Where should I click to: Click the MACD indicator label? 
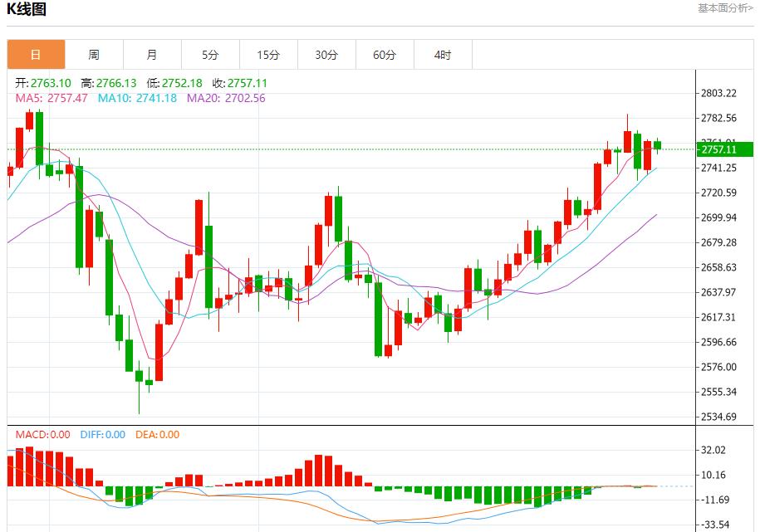pos(43,434)
